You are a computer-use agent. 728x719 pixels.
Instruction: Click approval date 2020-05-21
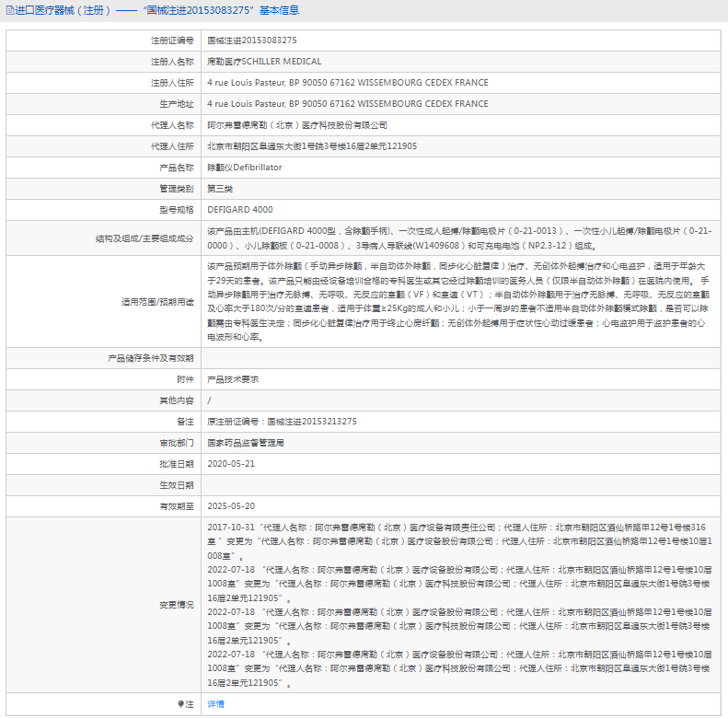[x=231, y=464]
